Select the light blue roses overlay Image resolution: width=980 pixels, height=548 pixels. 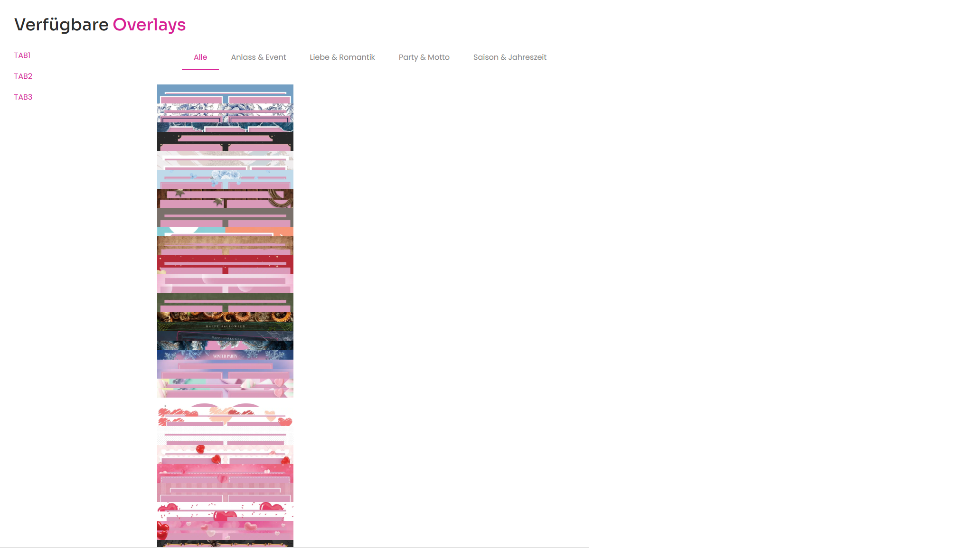pyautogui.click(x=225, y=179)
